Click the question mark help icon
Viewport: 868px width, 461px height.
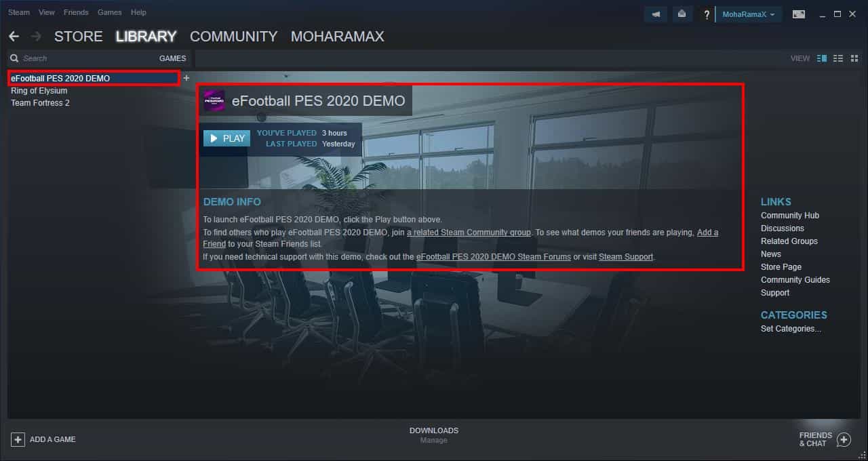[x=707, y=14]
